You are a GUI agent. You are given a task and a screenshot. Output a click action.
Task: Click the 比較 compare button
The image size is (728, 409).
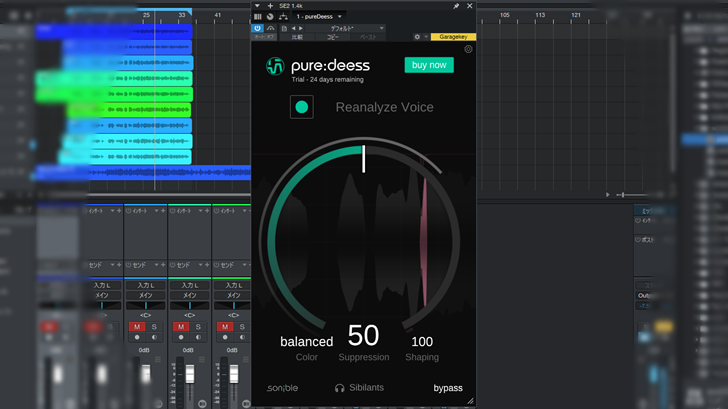297,37
